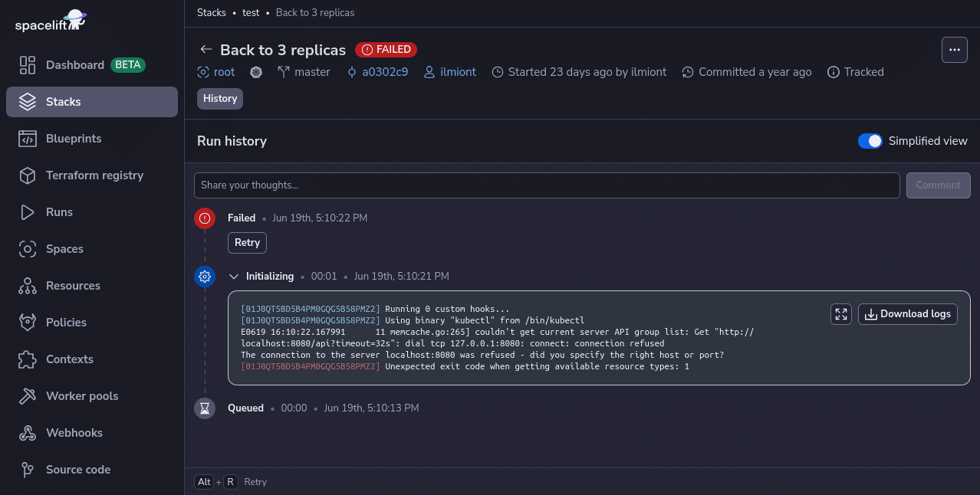Image resolution: width=980 pixels, height=495 pixels.
Task: Switch to the History tab
Action: 219,99
